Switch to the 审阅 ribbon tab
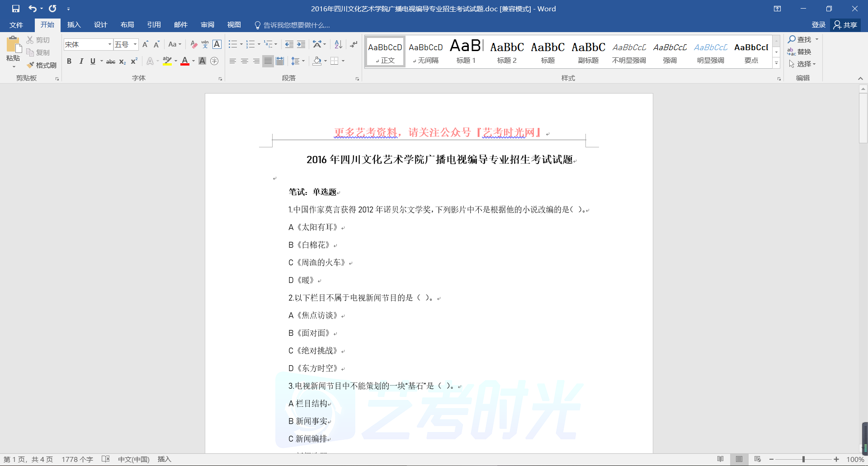Viewport: 868px width, 466px height. [x=208, y=25]
